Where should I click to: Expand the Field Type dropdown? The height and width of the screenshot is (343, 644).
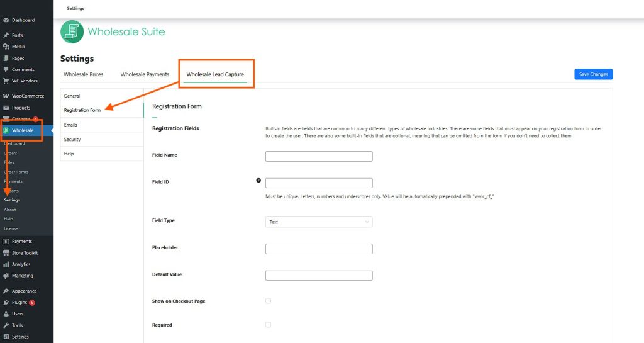319,222
